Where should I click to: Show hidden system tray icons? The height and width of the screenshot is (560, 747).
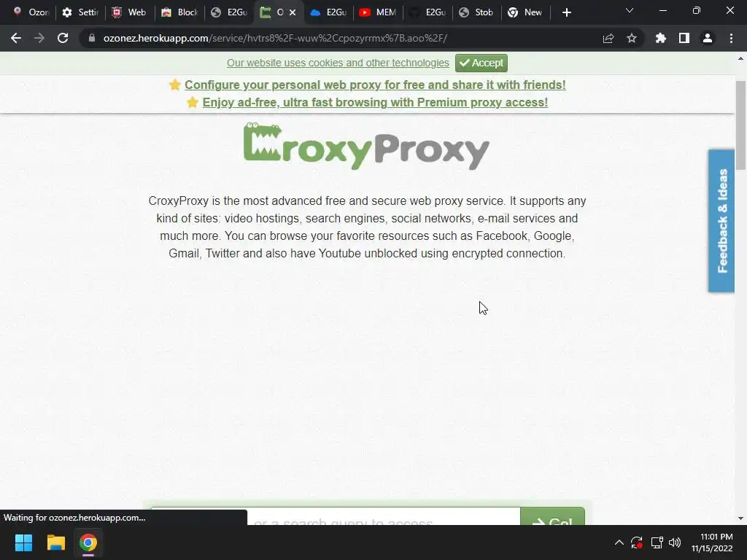coord(619,542)
